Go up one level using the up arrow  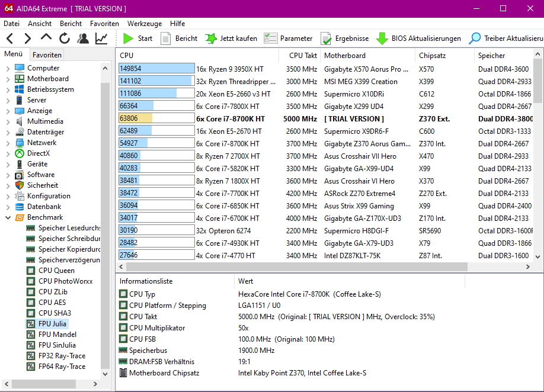pyautogui.click(x=46, y=37)
